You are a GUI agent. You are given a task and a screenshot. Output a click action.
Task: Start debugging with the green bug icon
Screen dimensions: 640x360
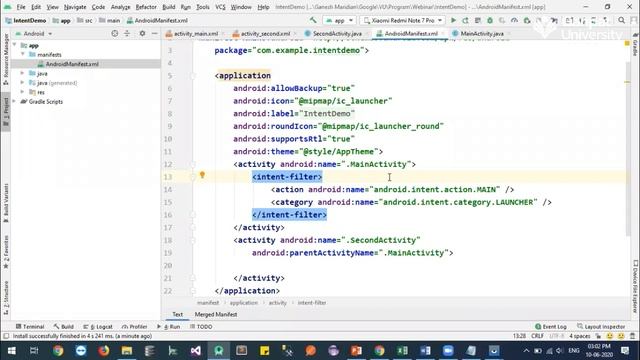click(x=490, y=20)
